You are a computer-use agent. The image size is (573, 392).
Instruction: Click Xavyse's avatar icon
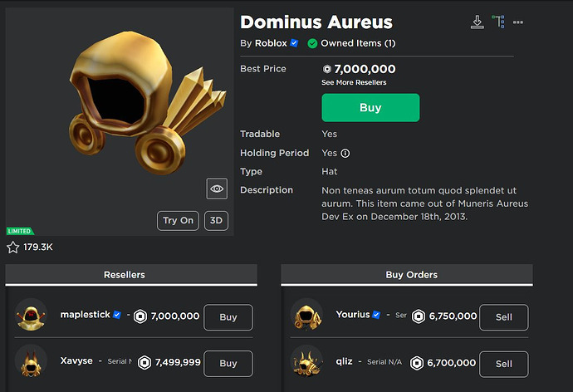pos(32,362)
